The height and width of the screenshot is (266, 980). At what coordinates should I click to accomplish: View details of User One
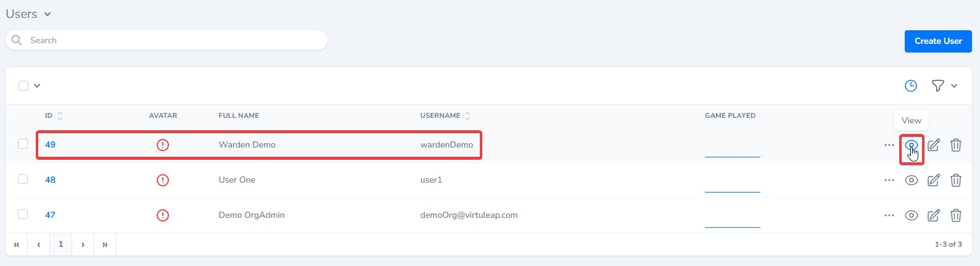pos(911,180)
